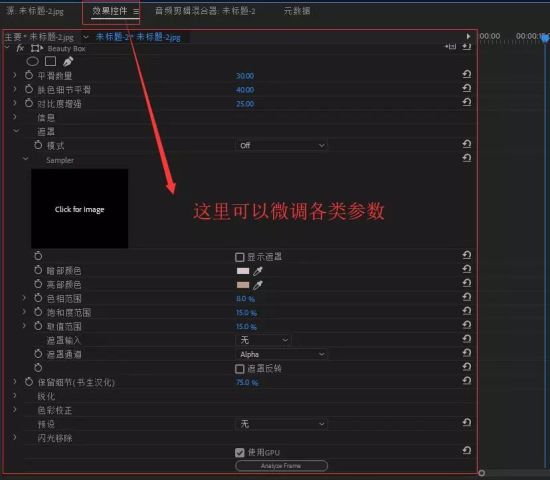Click the 平滑数量 value 30.00
Image resolution: width=550 pixels, height=480 pixels.
pyautogui.click(x=245, y=76)
